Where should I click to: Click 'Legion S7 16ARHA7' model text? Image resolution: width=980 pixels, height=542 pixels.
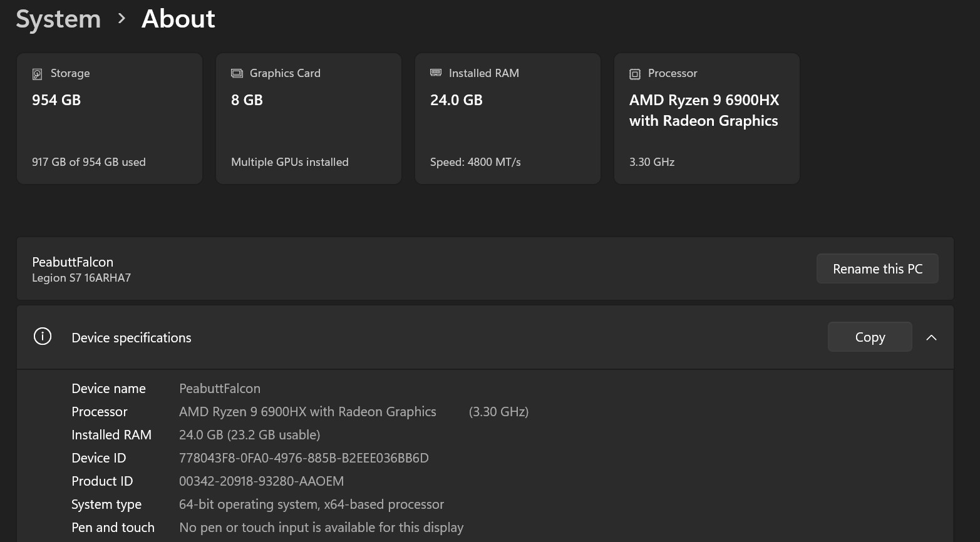click(81, 278)
